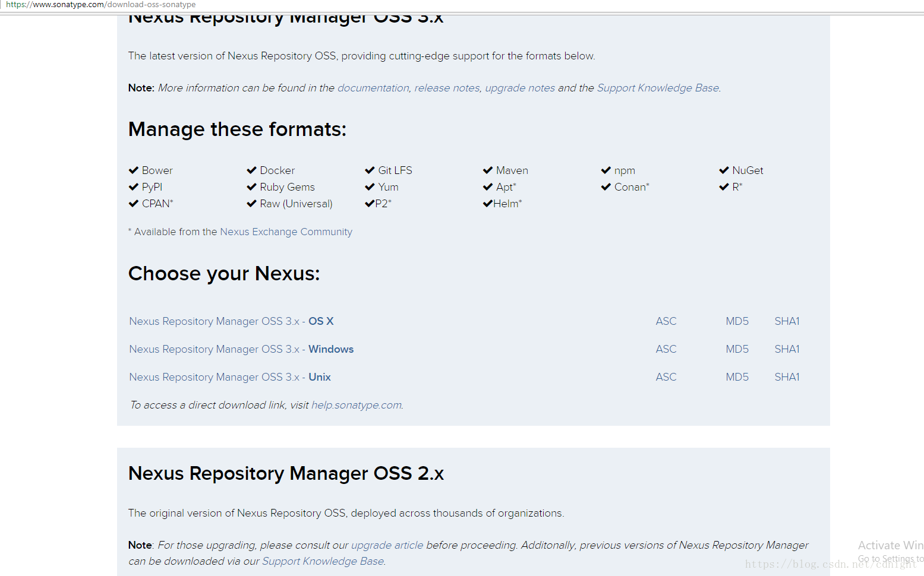Click the checkmark icon beside Raw (Universal)
This screenshot has width=924, height=576.
pos(252,204)
